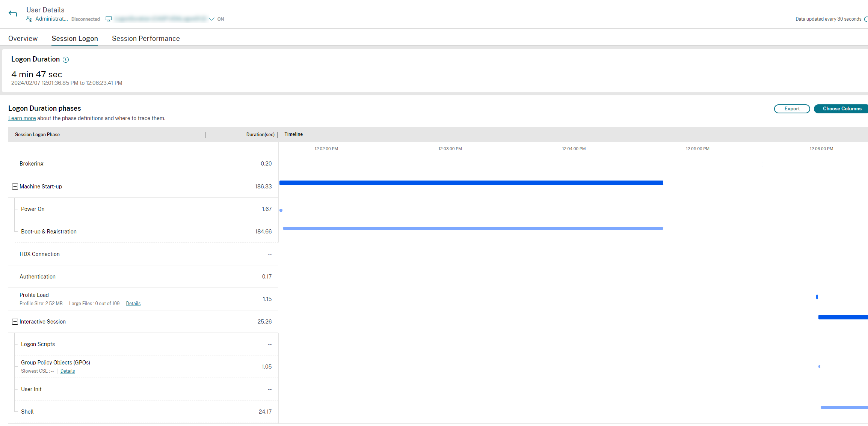Open Group Policy Objects Details link
Screen dimensions: 868x426
[x=68, y=371]
